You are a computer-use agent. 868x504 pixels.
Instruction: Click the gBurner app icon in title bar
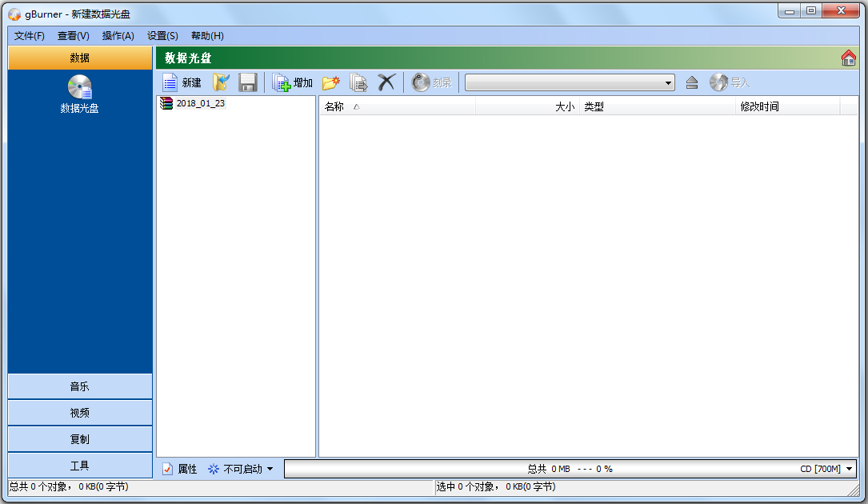14,14
